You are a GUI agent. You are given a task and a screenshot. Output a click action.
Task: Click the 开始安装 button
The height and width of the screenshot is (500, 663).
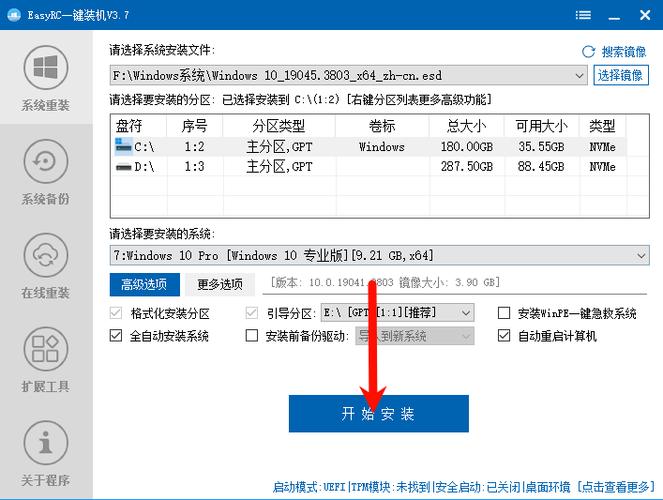point(378,413)
